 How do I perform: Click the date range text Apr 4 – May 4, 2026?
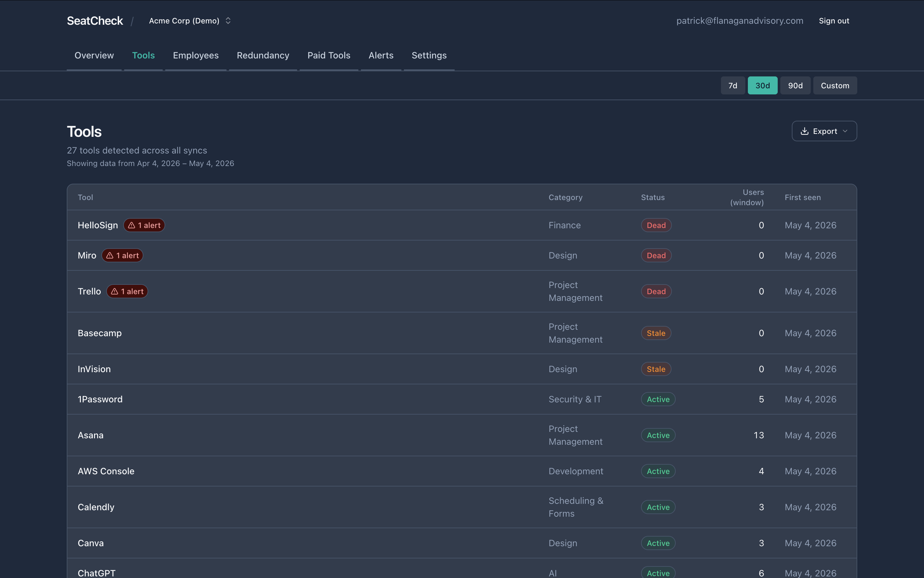click(150, 163)
